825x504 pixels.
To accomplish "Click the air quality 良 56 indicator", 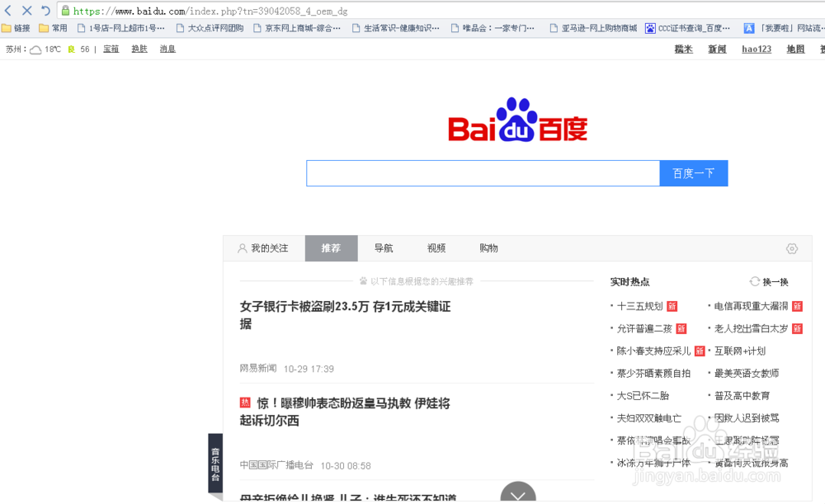I will click(x=78, y=49).
